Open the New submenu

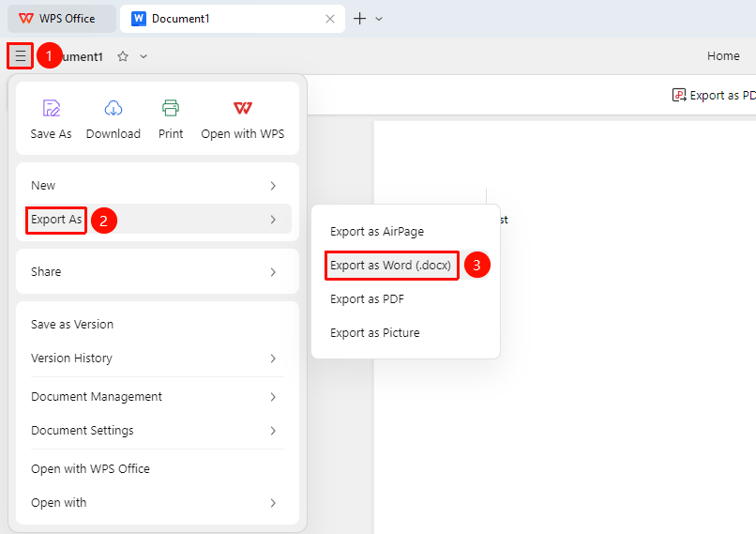coord(158,186)
